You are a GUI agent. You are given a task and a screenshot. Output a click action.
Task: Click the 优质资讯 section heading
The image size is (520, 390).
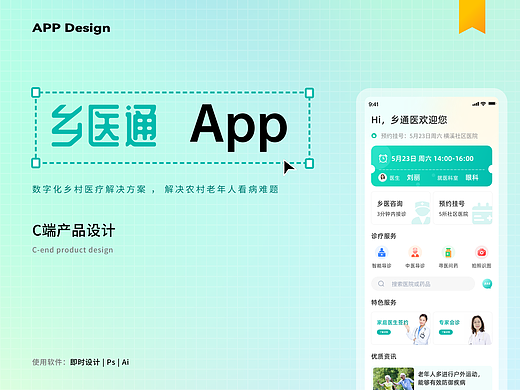(x=384, y=356)
